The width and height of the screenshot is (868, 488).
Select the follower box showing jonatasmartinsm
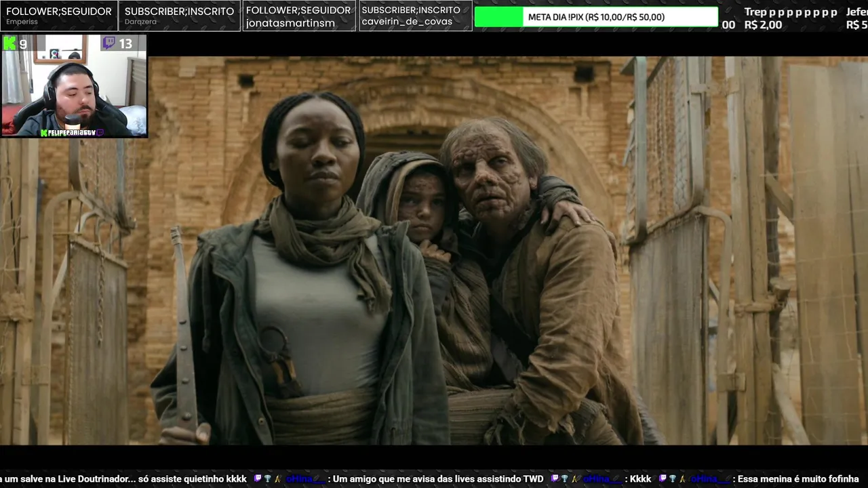pyautogui.click(x=299, y=16)
